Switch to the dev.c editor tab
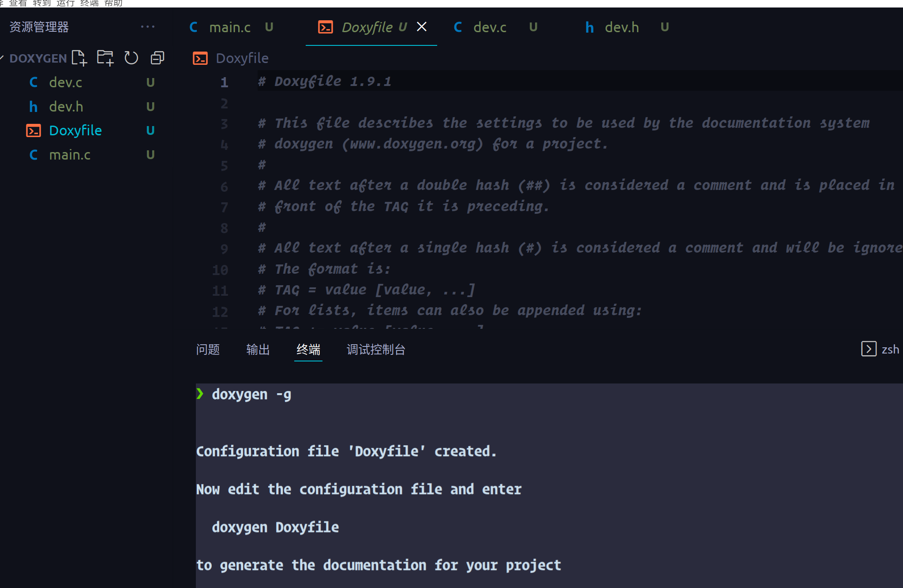The height and width of the screenshot is (588, 903). (x=489, y=27)
